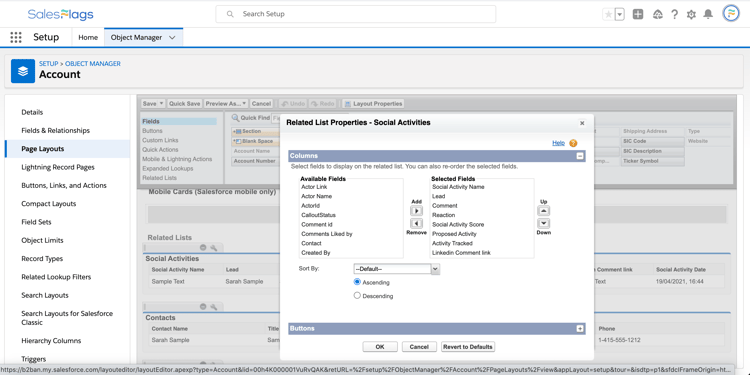Follow the OBJECT MANAGER breadcrumb link
This screenshot has height=375, width=750.
pyautogui.click(x=93, y=64)
